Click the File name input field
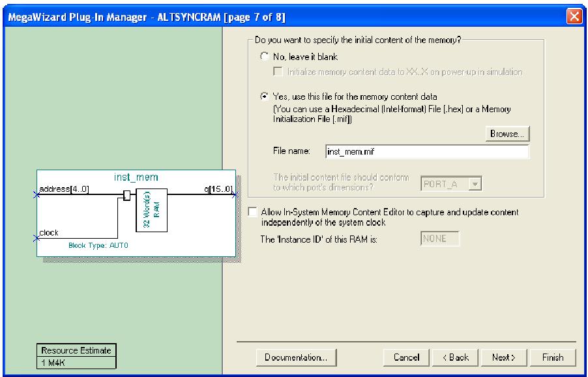 [427, 151]
